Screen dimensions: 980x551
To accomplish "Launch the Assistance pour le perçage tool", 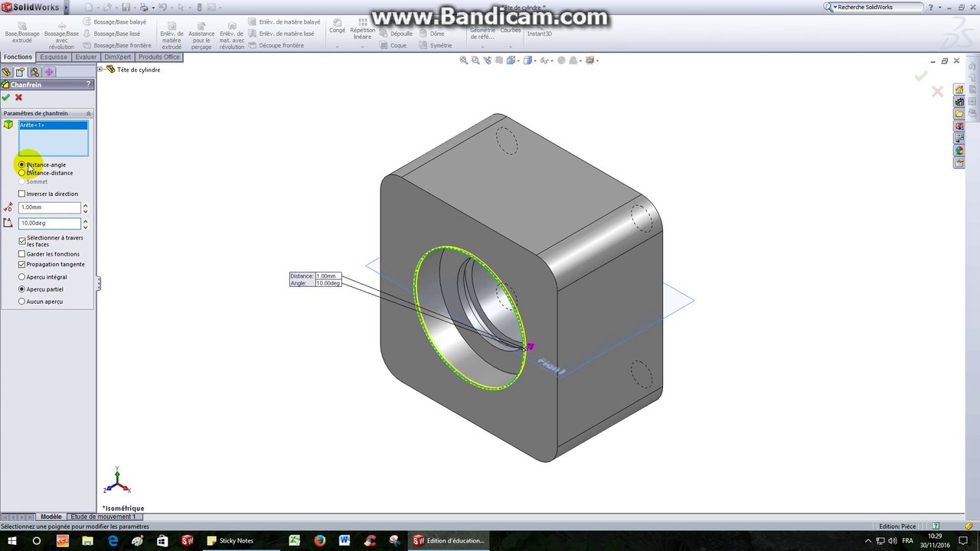I will 201,35.
